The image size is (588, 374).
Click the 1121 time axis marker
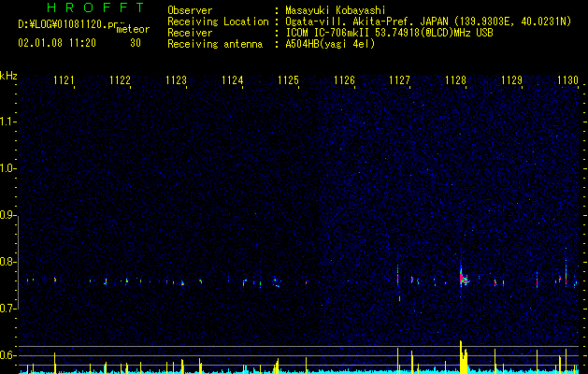(x=64, y=80)
